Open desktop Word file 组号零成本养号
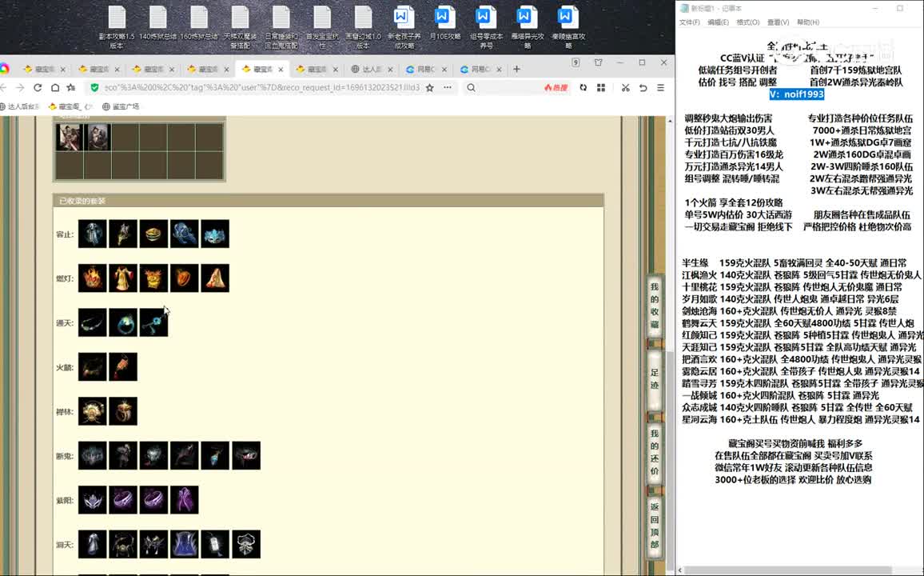 (x=486, y=27)
